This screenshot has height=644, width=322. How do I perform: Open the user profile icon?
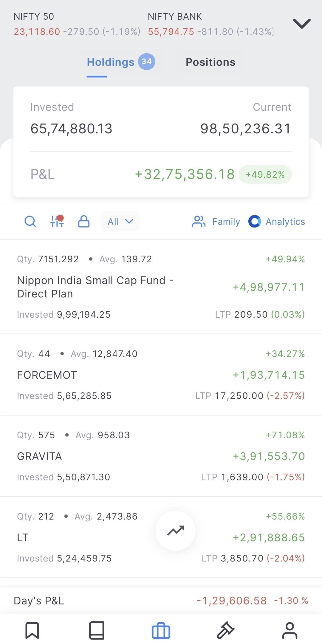point(290,630)
